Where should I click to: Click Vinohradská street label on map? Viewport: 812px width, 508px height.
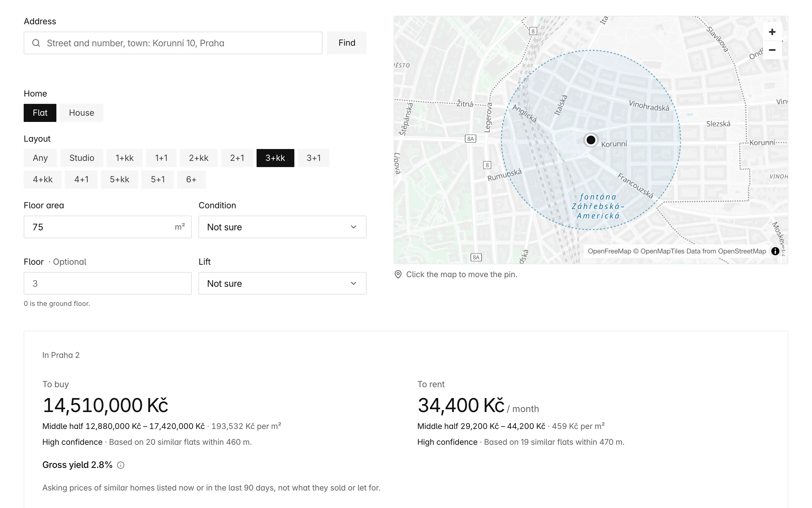click(x=649, y=106)
